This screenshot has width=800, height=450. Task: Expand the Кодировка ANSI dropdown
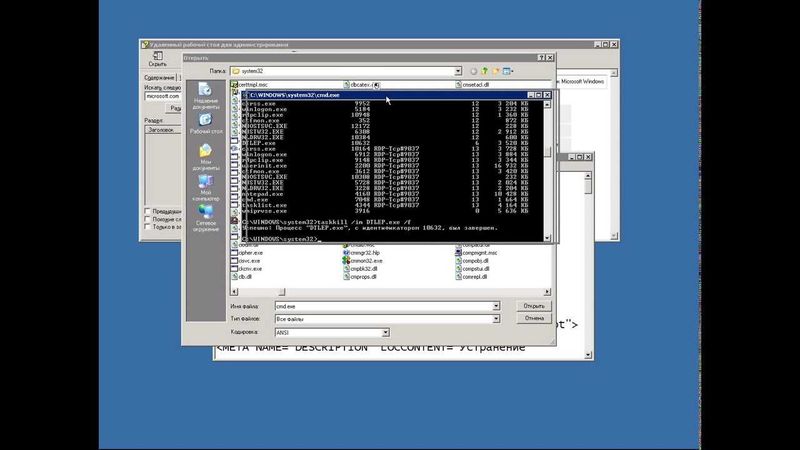tap(385, 333)
